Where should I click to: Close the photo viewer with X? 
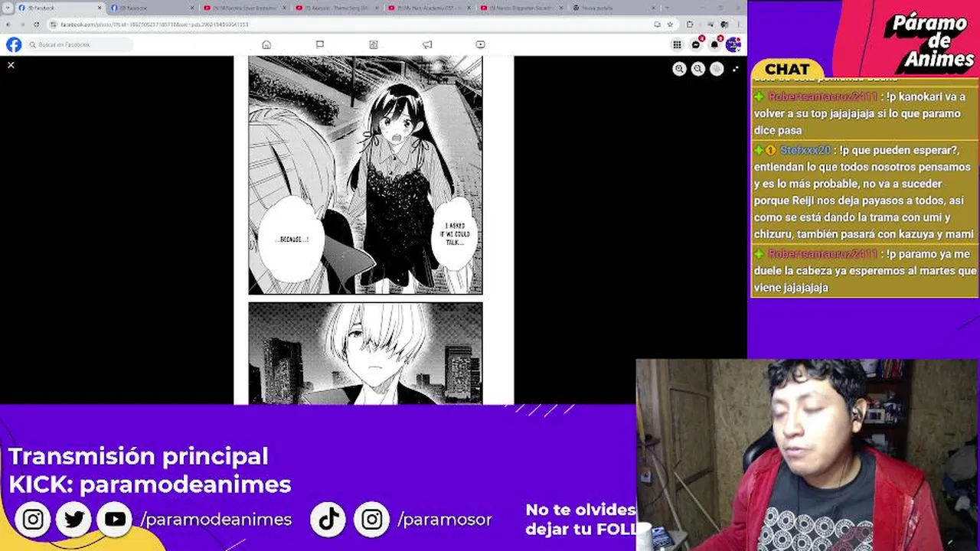(x=11, y=65)
